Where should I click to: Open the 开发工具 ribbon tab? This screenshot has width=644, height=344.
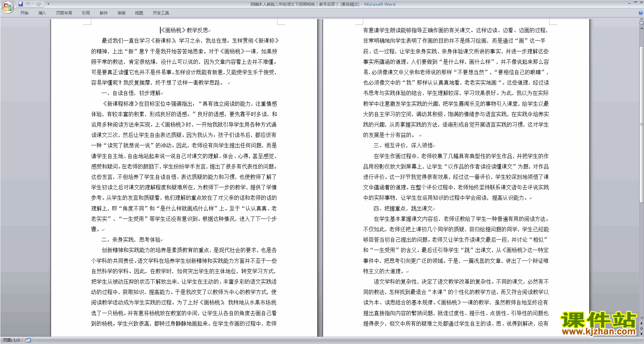[161, 13]
